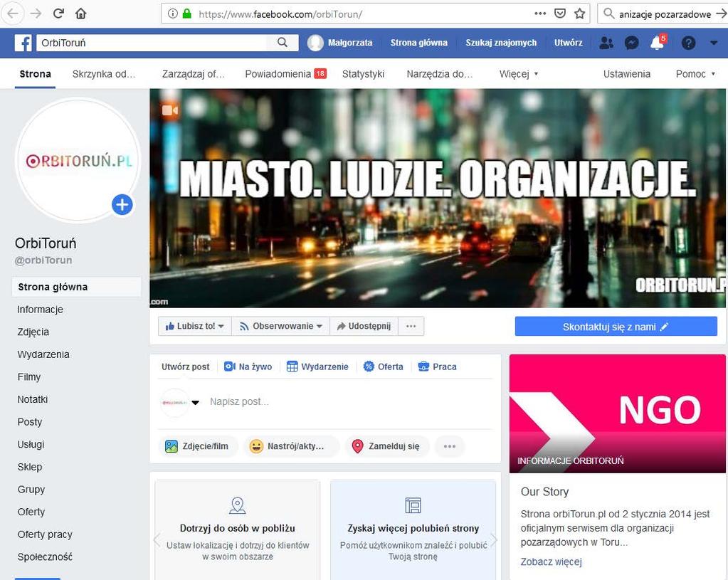Open the Ustawienia page settings
The height and width of the screenshot is (580, 728).
pyautogui.click(x=626, y=74)
